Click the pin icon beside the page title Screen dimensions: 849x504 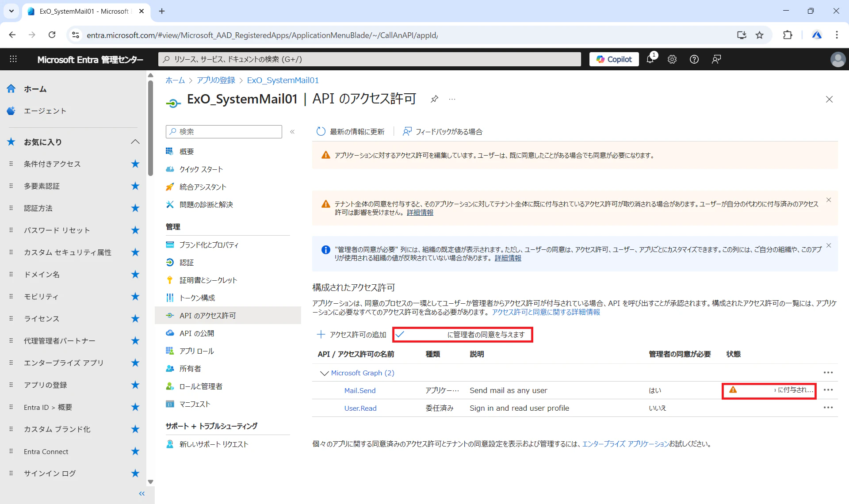click(434, 99)
